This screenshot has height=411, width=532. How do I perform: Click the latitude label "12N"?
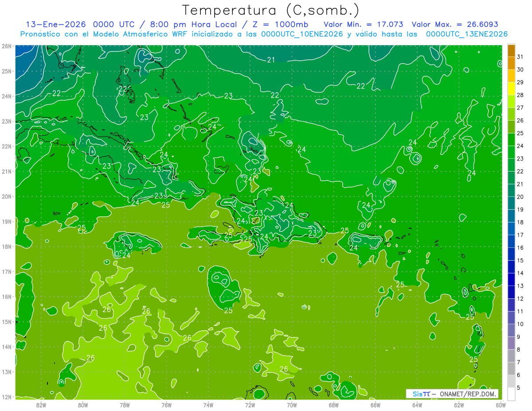[x=6, y=396]
